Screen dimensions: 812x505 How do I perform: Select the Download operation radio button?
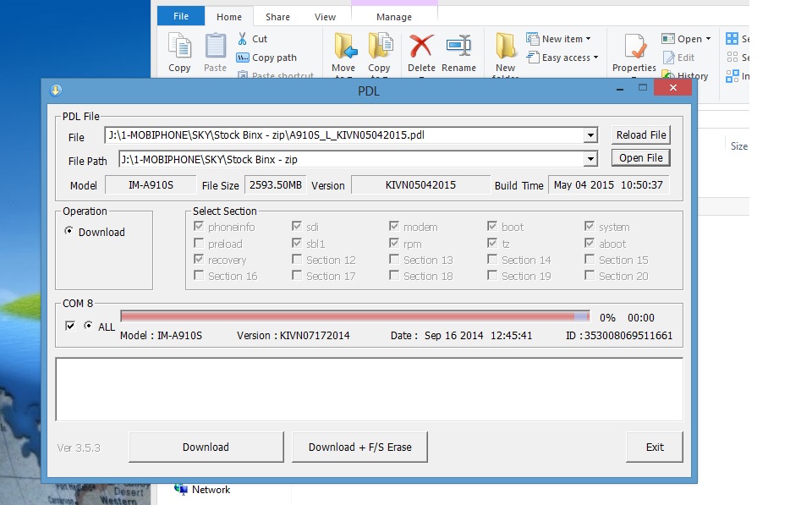point(69,232)
